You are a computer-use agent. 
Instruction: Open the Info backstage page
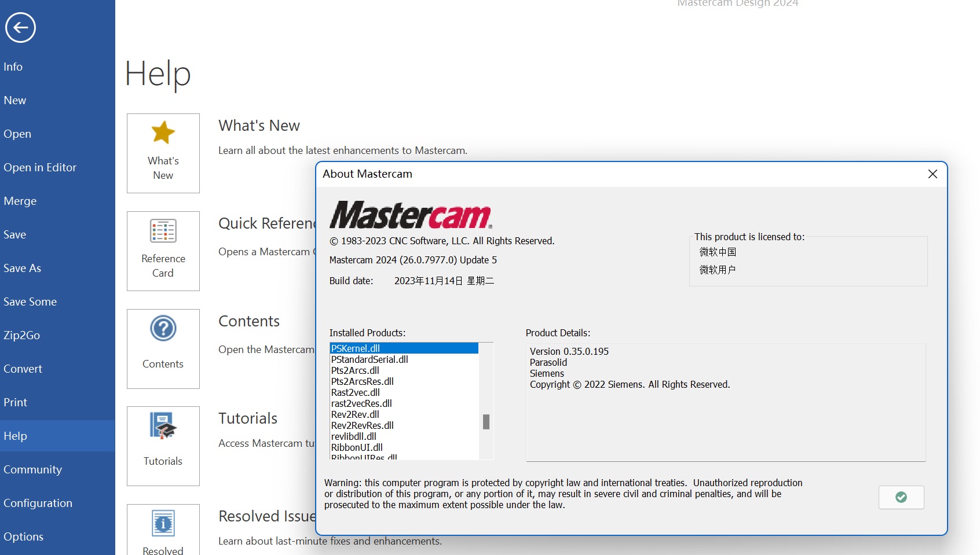coord(58,67)
